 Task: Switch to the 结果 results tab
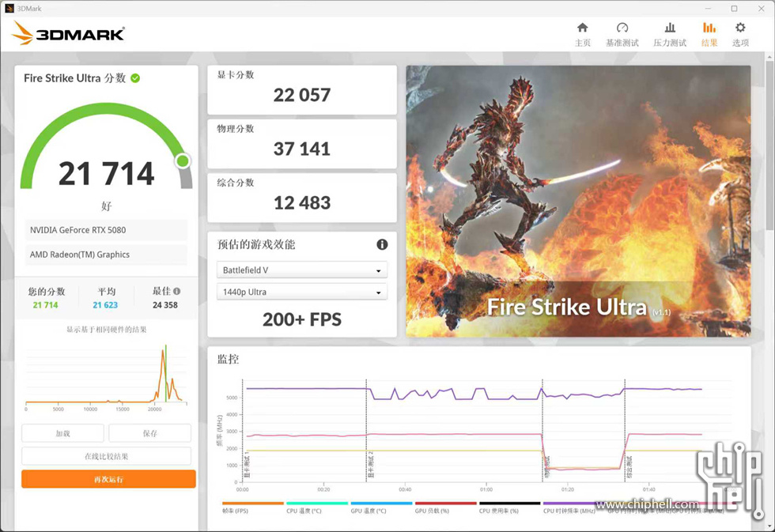[x=709, y=35]
